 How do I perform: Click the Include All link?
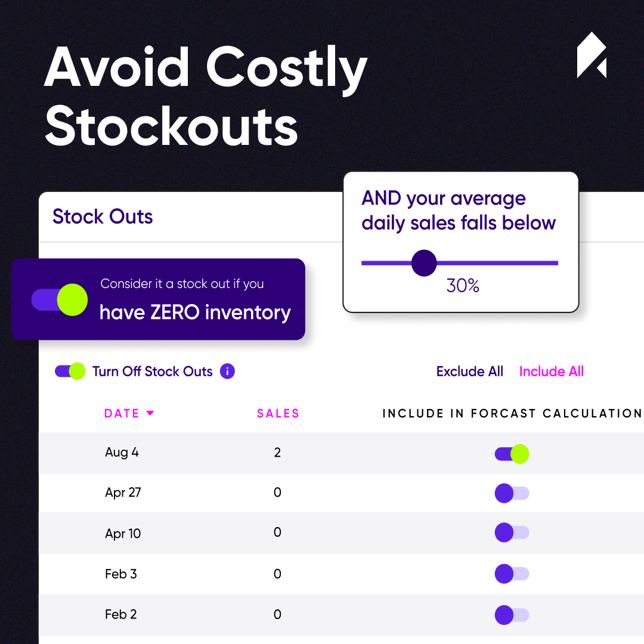(551, 371)
